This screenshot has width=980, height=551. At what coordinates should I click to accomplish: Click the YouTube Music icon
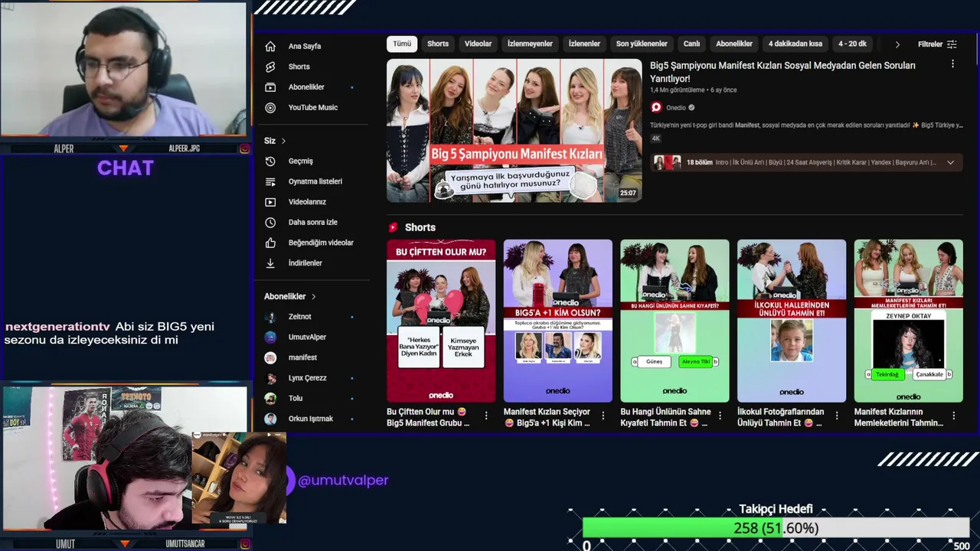(x=270, y=108)
